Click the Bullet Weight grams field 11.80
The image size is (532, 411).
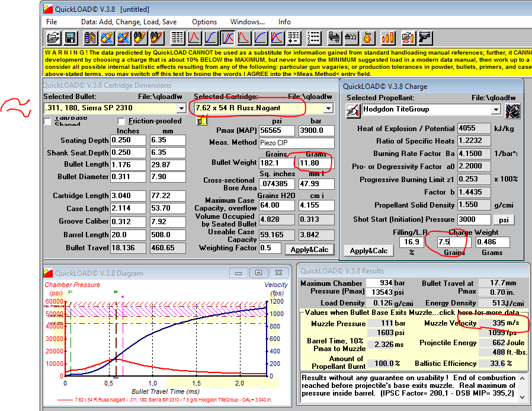(316, 163)
